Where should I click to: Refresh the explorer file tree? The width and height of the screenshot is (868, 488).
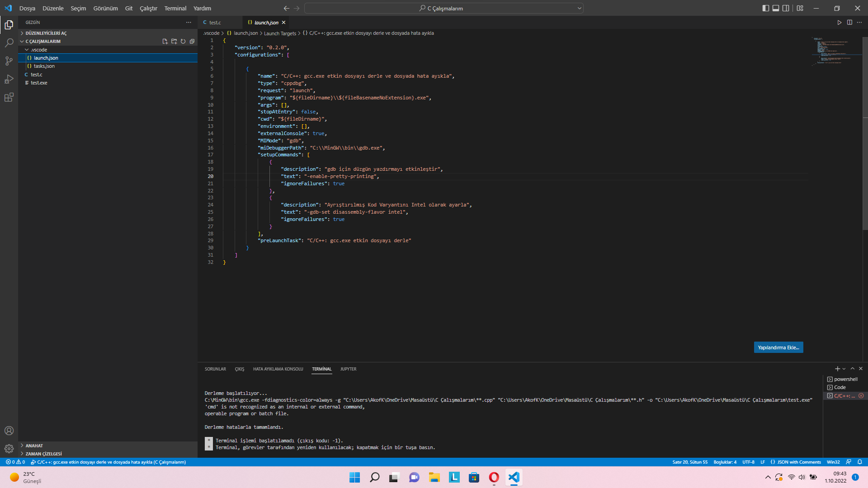pos(183,41)
